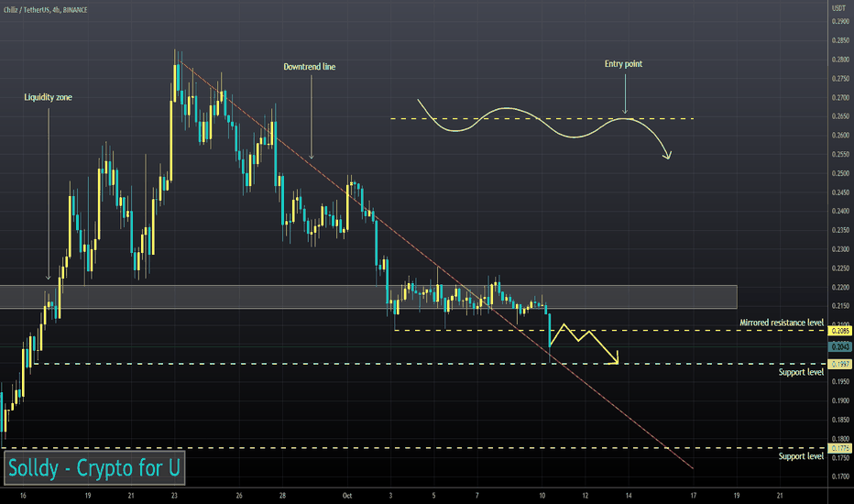Click the 0.2850 price axis label
This screenshot has height=504, width=854.
(840, 40)
